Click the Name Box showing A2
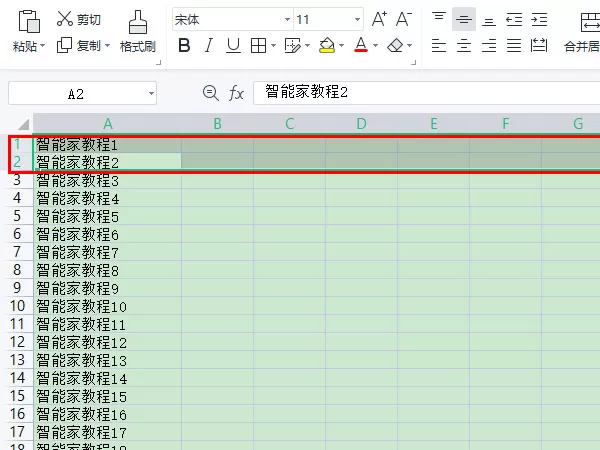The image size is (600, 450). 76,93
